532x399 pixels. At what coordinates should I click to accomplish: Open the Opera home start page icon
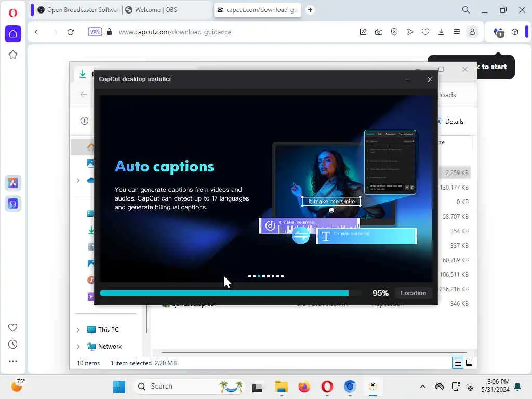point(13,34)
